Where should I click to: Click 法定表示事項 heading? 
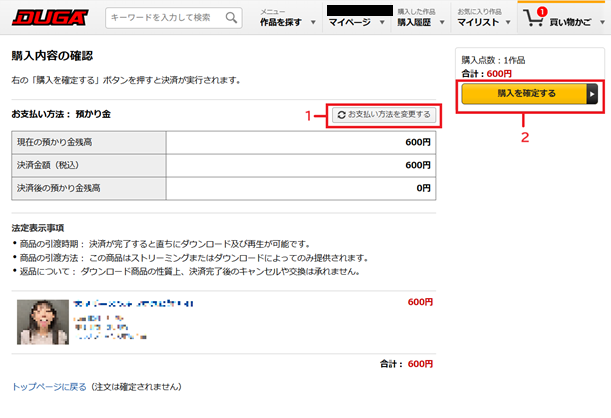pyautogui.click(x=38, y=228)
